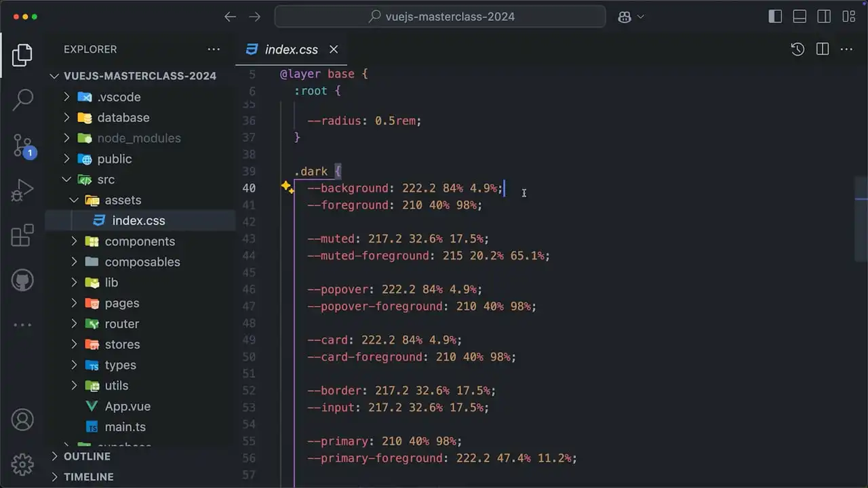868x488 pixels.
Task: Toggle the secondary side bar
Action: (824, 16)
